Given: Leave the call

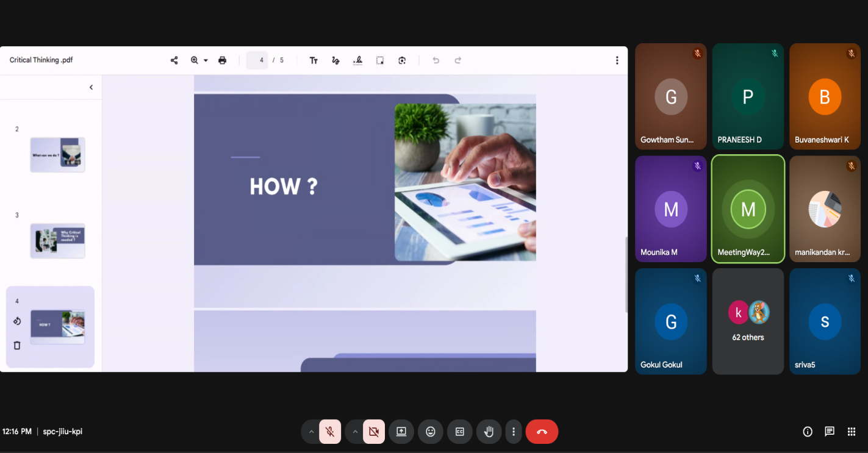Looking at the screenshot, I should [542, 432].
